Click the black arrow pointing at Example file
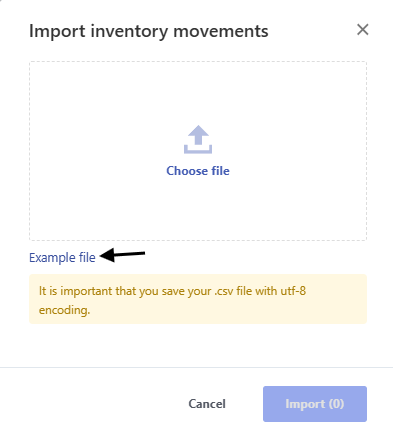The height and width of the screenshot is (435, 393). pos(122,255)
